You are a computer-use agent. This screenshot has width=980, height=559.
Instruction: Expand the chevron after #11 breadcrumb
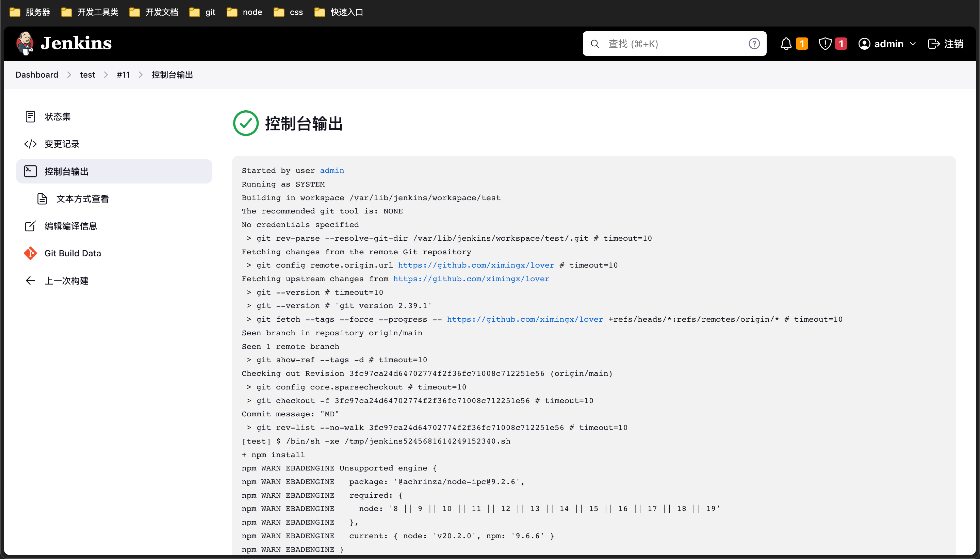[141, 75]
